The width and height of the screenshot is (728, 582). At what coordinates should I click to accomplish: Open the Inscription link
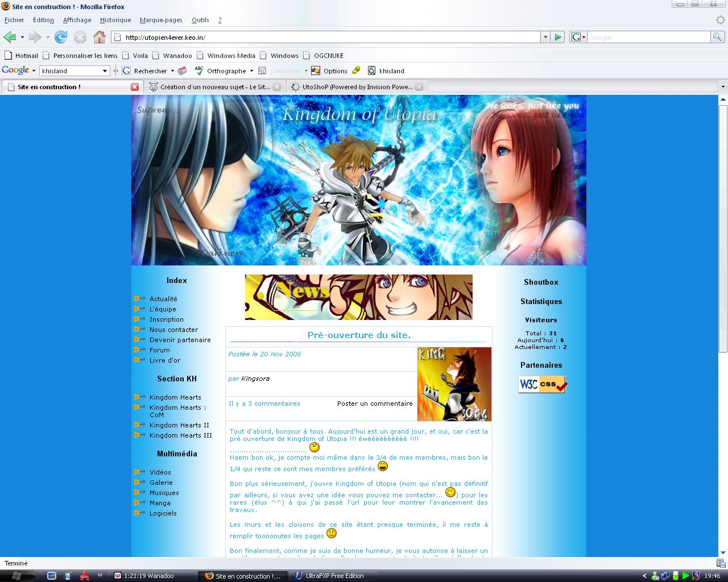(167, 319)
